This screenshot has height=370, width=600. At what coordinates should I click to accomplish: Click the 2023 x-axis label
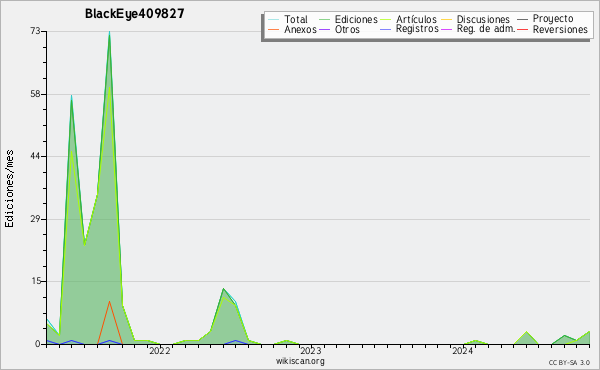click(x=311, y=351)
